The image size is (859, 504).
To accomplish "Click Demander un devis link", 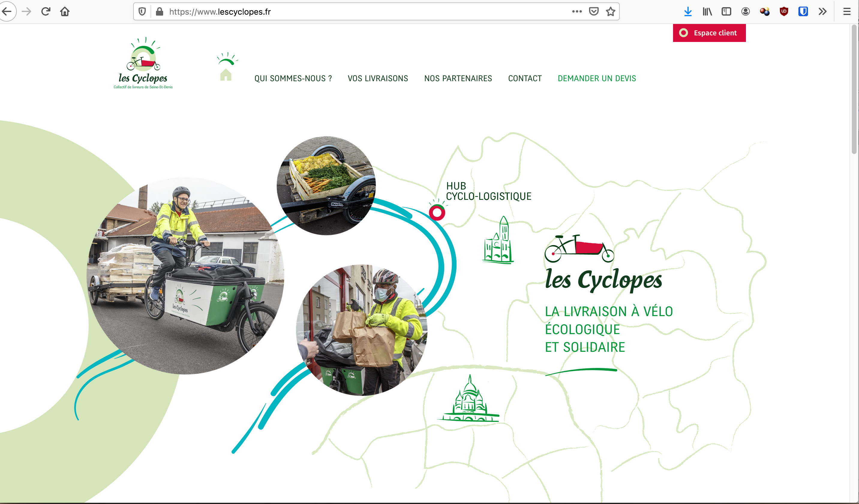I will (597, 78).
